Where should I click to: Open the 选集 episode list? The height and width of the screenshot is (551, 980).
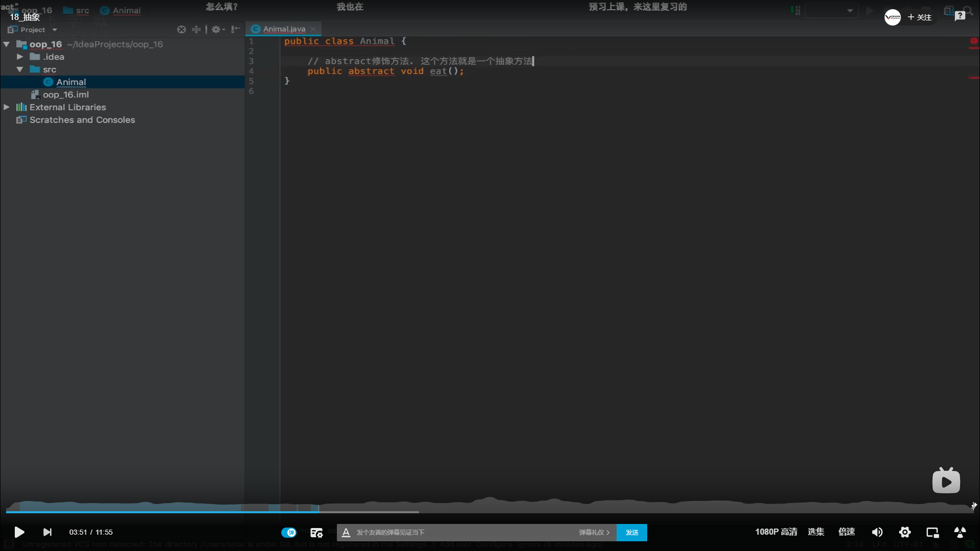pos(816,532)
